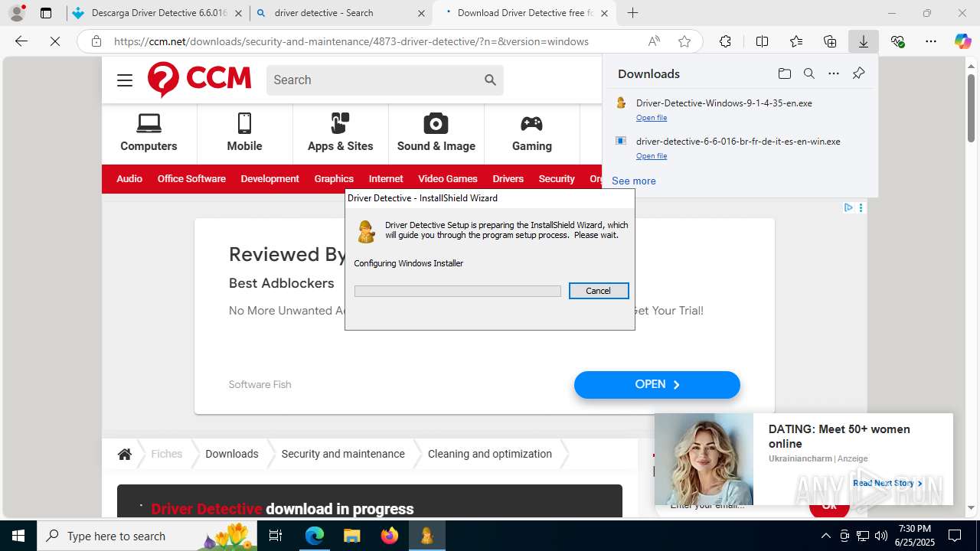The height and width of the screenshot is (551, 980).
Task: Open the Downloads breadcrumb link
Action: pyautogui.click(x=232, y=454)
